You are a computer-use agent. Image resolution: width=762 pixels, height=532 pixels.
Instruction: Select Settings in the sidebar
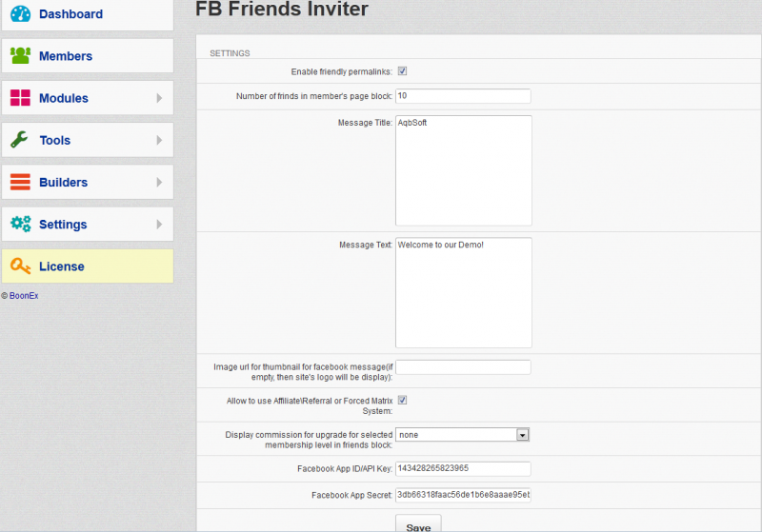pos(88,225)
